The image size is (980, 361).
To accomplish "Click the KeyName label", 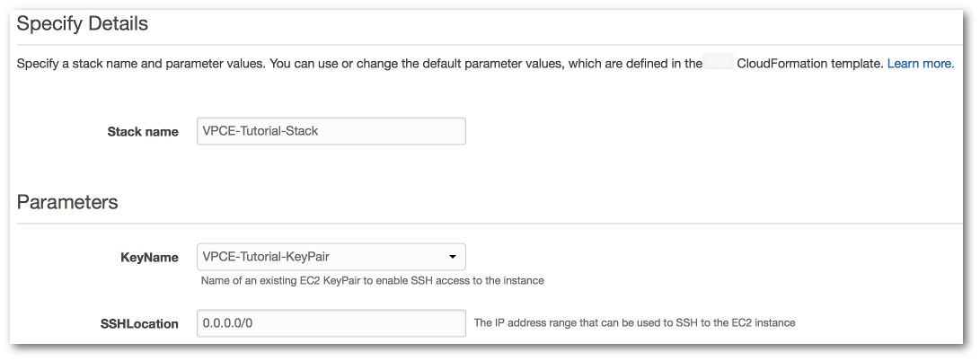I will (x=149, y=258).
